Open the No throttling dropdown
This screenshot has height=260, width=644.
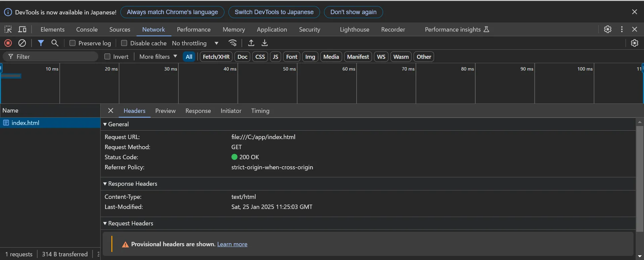tap(195, 43)
